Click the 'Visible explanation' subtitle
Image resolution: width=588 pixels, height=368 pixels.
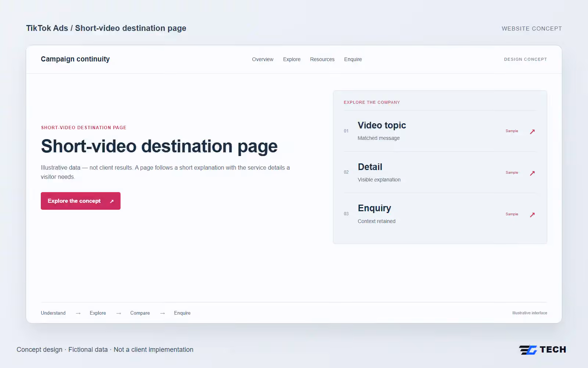[x=379, y=180]
